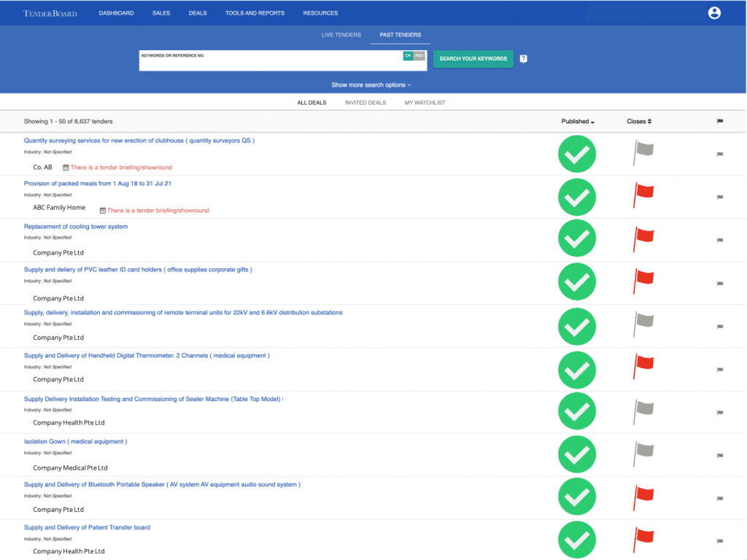747x560 pixels.
Task: Click the Search Your Keywords button
Action: pyautogui.click(x=473, y=58)
